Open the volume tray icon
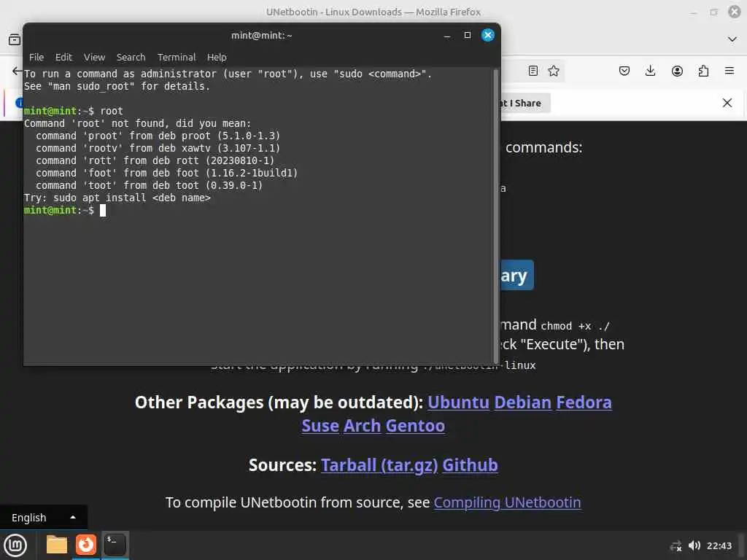 point(694,545)
